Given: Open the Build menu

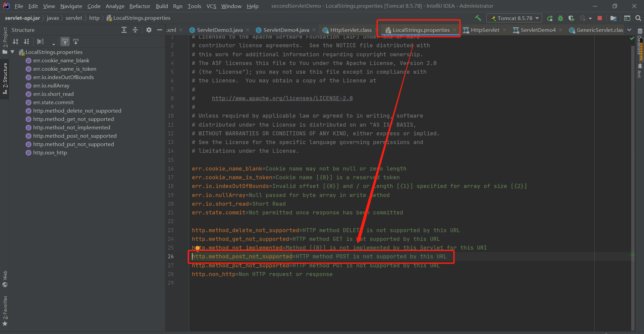Looking at the screenshot, I should (x=162, y=6).
